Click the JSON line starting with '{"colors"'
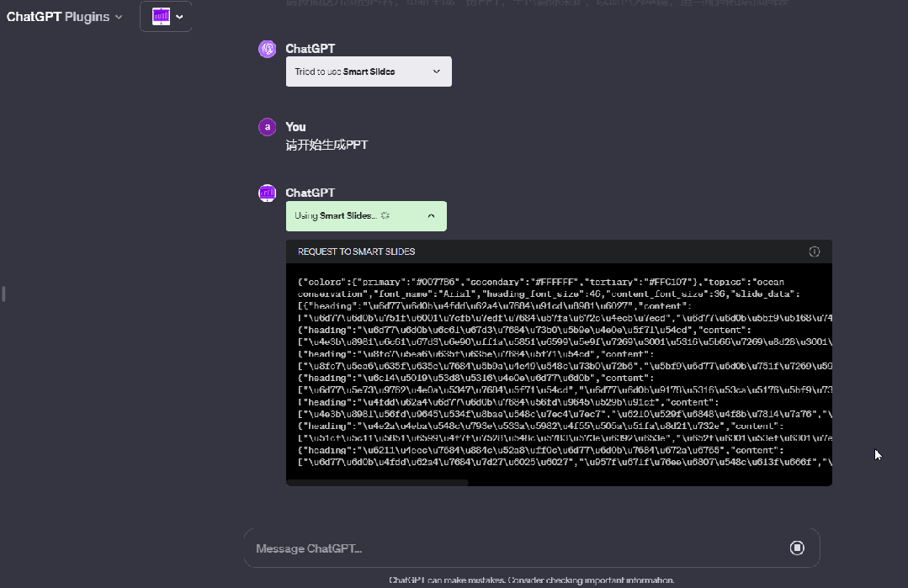 (x=541, y=282)
